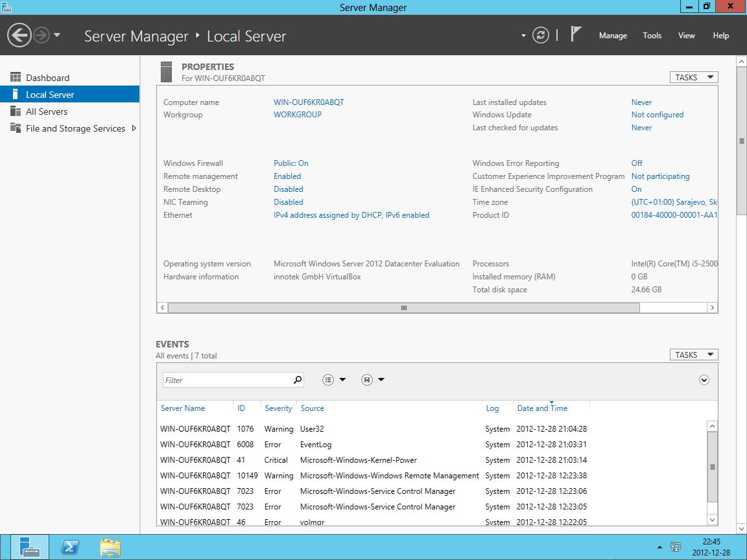Click the main pane vertical scrollbar thumb
Viewport: 747px width, 560px height.
tap(741, 141)
